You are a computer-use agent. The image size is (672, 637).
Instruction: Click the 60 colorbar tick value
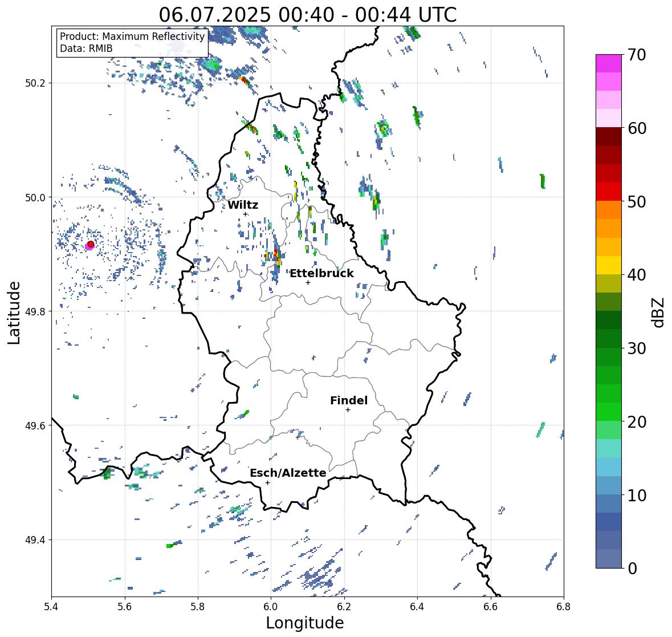pos(637,128)
